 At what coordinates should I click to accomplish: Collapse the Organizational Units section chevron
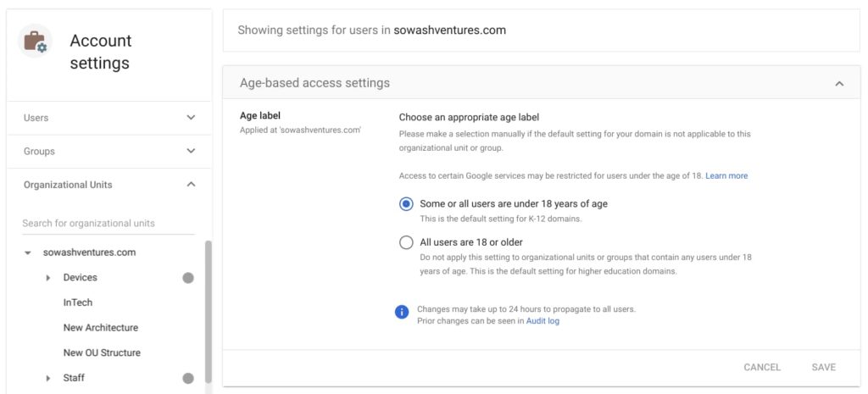(x=191, y=184)
